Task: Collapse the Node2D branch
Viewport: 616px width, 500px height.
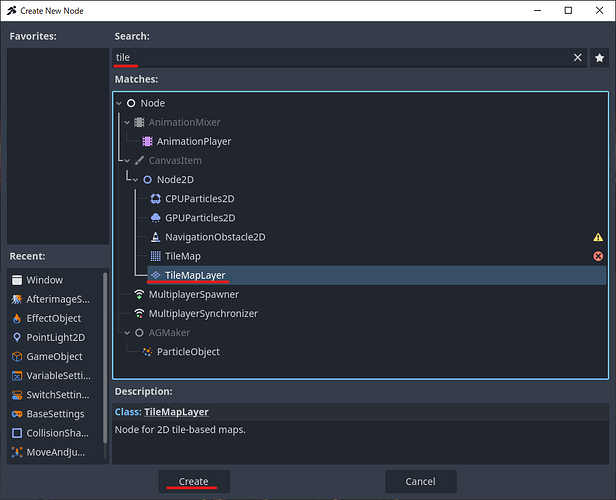Action: pyautogui.click(x=135, y=180)
